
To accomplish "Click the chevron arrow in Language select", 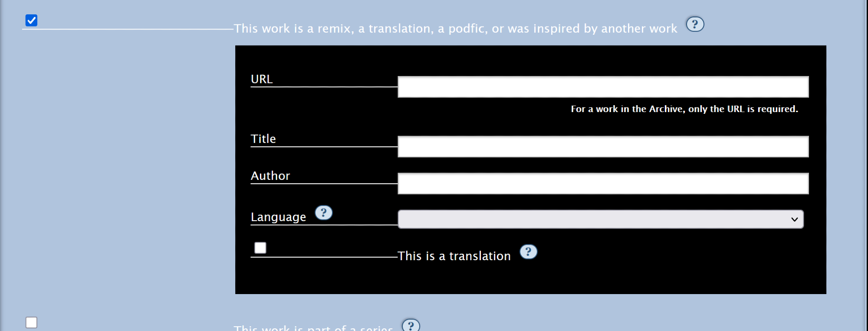I will click(794, 219).
